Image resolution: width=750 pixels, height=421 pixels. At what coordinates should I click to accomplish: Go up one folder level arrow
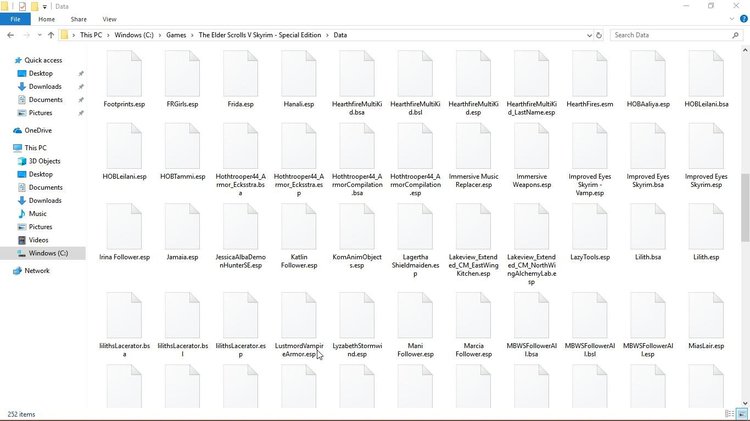51,35
